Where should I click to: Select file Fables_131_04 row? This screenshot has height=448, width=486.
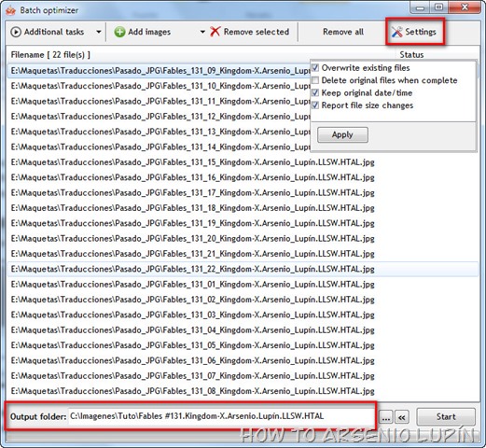(x=243, y=330)
